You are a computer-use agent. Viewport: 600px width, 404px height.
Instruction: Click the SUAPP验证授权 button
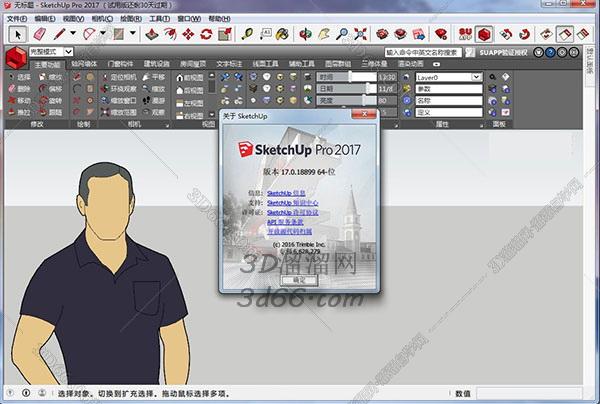503,53
